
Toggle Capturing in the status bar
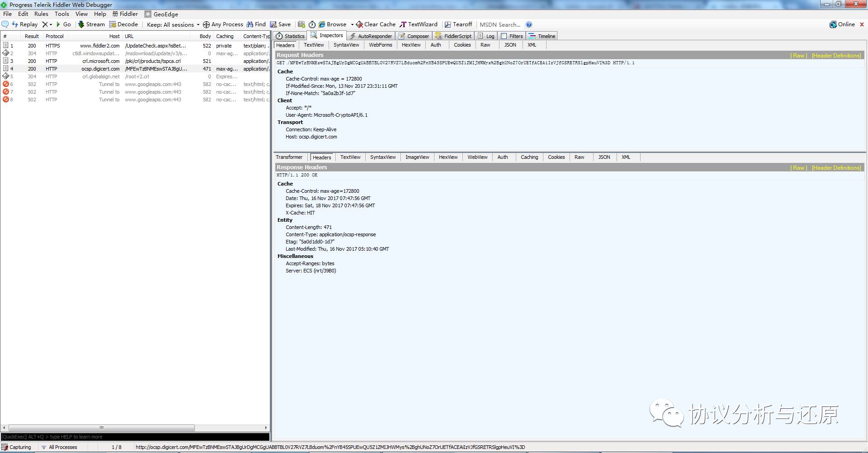(17, 447)
